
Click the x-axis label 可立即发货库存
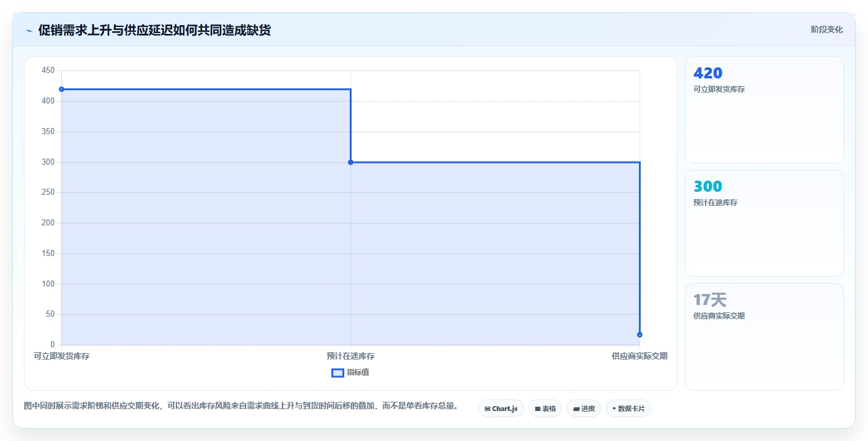click(61, 356)
